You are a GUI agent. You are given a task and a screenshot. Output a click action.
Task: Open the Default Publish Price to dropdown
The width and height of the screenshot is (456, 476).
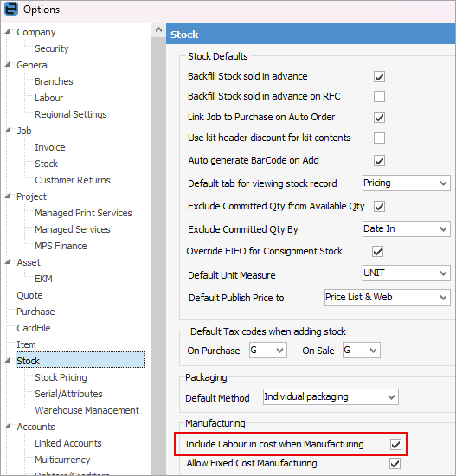pos(387,297)
